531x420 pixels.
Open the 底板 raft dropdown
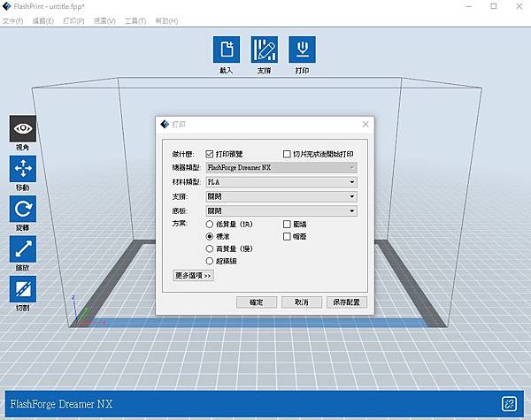point(281,211)
